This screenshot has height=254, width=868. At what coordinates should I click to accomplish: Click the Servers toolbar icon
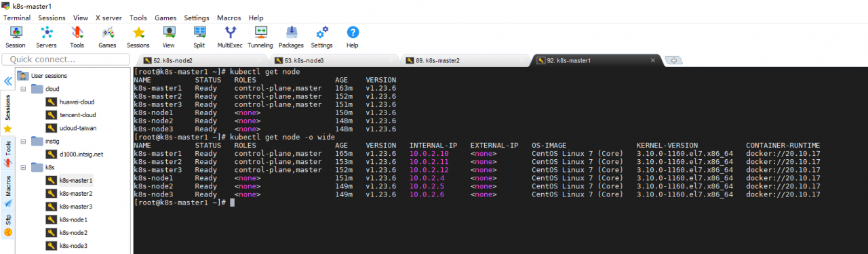point(46,37)
